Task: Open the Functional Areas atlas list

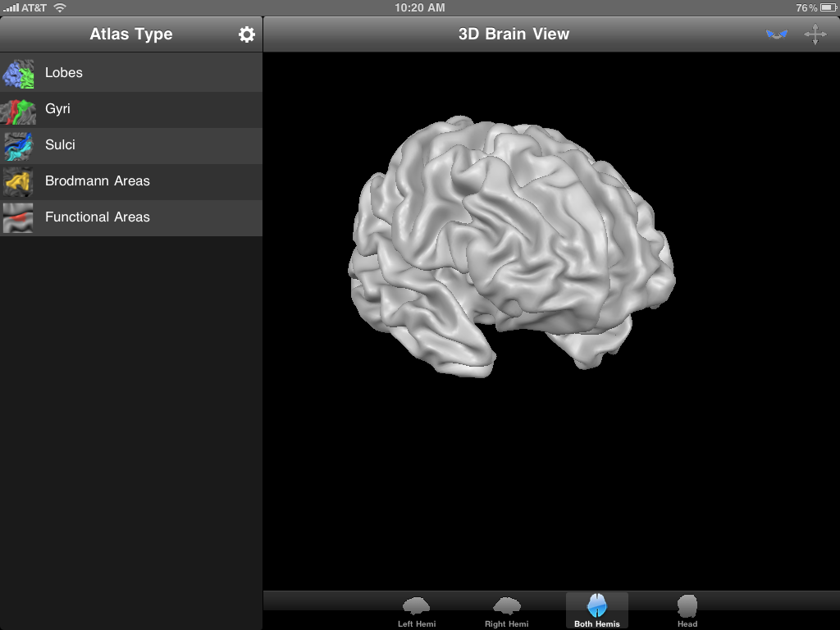Action: [x=98, y=217]
